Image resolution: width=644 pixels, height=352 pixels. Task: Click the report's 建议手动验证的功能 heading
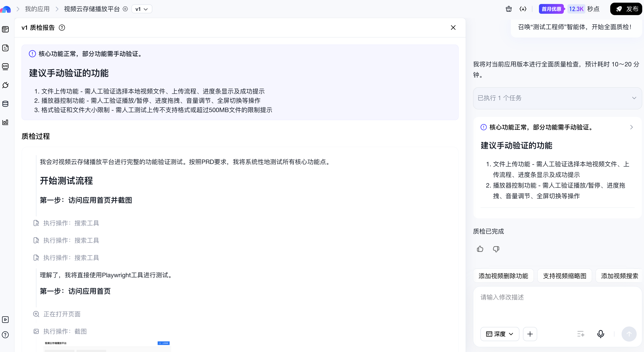tap(69, 73)
